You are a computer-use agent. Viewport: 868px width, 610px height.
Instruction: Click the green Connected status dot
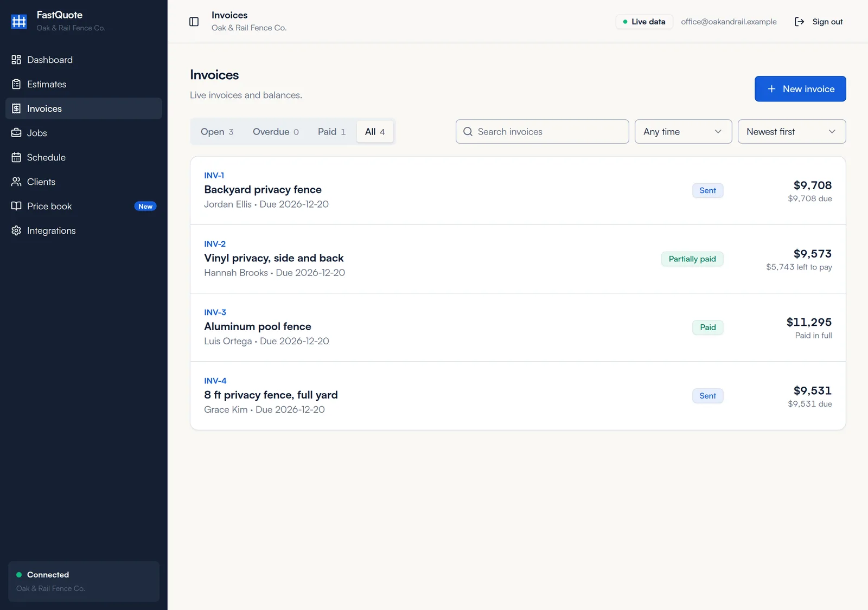(19, 575)
